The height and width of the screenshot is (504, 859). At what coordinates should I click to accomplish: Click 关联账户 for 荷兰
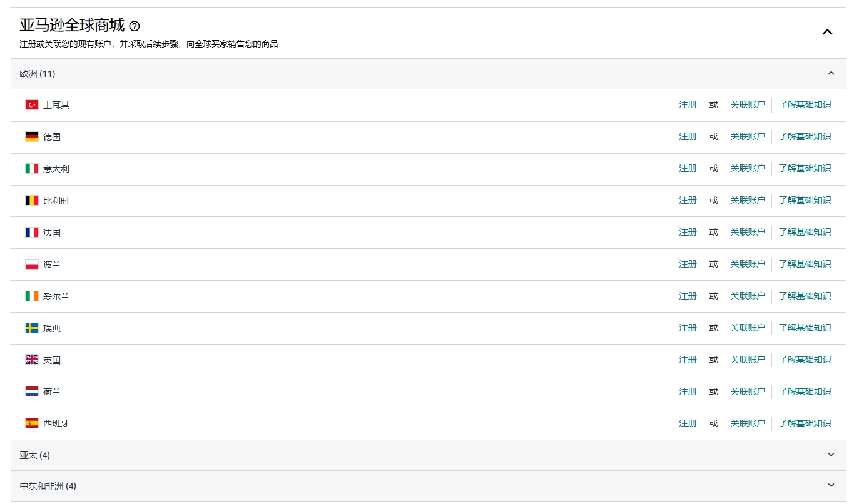pos(747,391)
